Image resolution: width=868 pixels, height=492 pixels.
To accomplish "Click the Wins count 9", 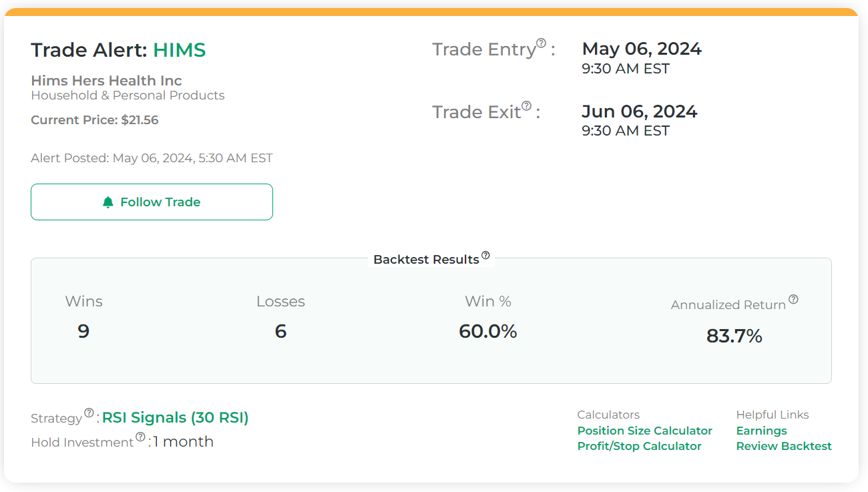I will (x=83, y=331).
